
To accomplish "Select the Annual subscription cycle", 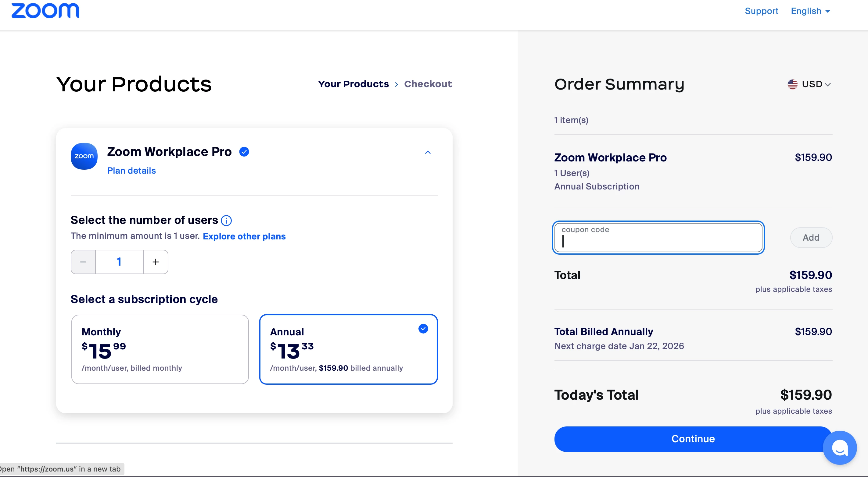I will (x=348, y=349).
